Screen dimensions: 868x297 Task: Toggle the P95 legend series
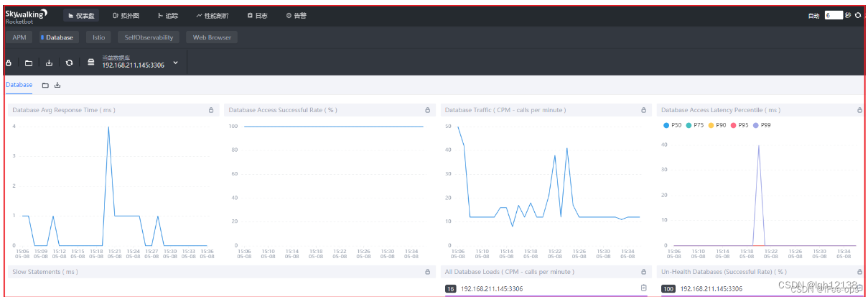click(x=739, y=125)
